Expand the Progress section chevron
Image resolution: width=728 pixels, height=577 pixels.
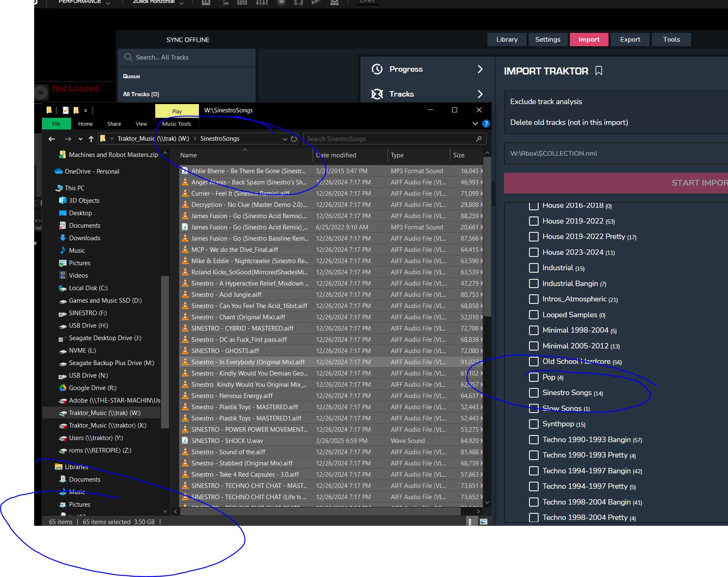[480, 69]
